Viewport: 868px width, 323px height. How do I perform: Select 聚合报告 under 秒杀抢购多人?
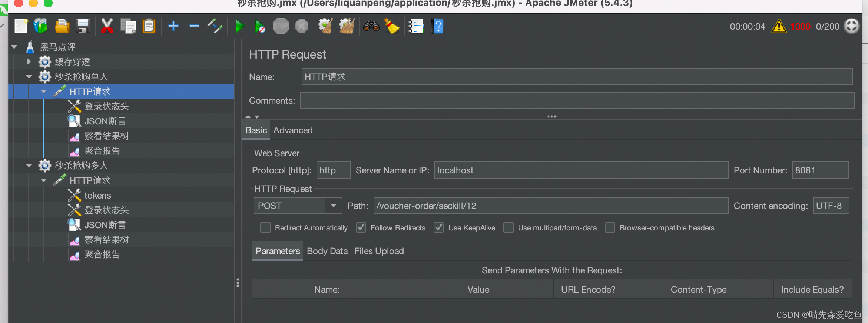tap(102, 254)
